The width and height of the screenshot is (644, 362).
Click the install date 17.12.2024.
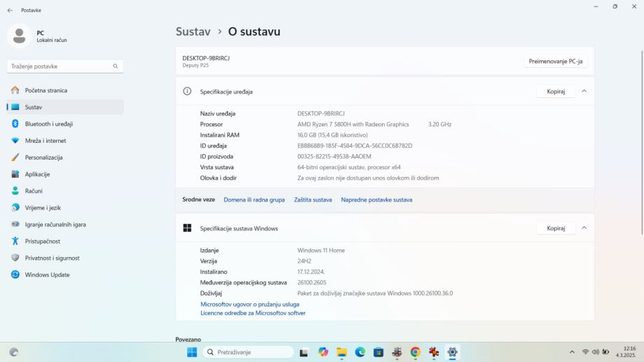click(311, 272)
